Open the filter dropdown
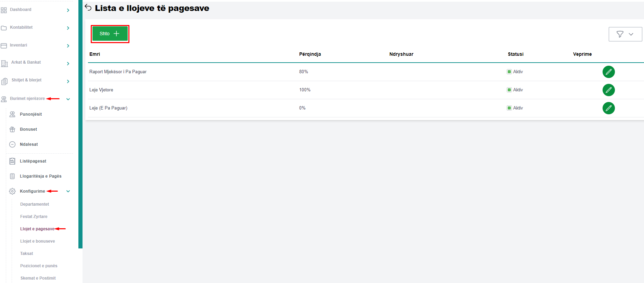 tap(625, 34)
